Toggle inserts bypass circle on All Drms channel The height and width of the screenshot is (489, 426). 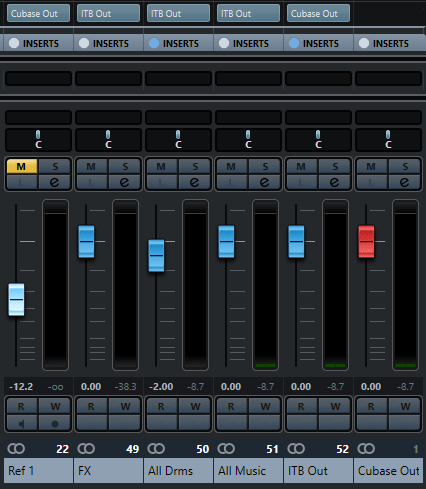[x=154, y=43]
